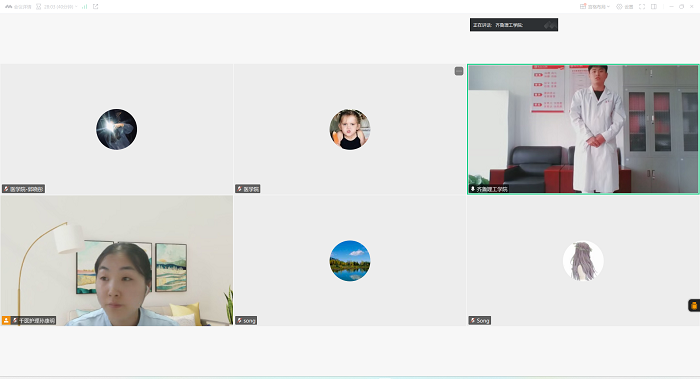Open the grid view layout dropdown
This screenshot has height=379, width=700.
595,7
